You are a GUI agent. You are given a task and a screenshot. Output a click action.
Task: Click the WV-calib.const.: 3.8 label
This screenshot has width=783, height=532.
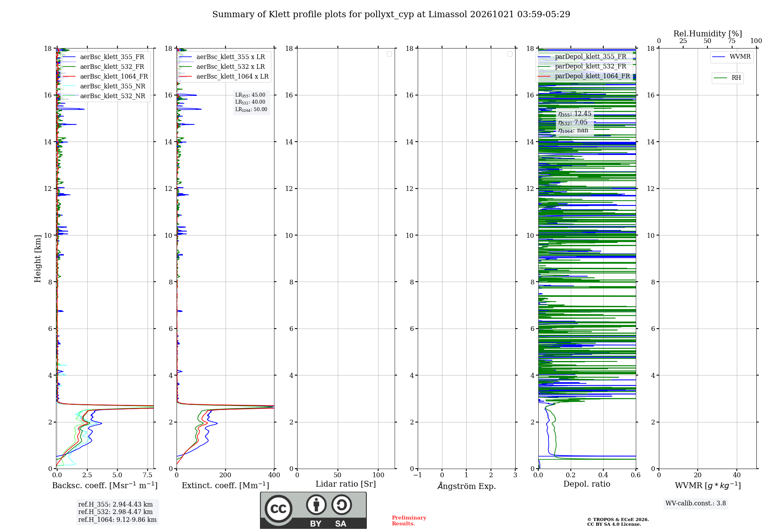click(696, 503)
